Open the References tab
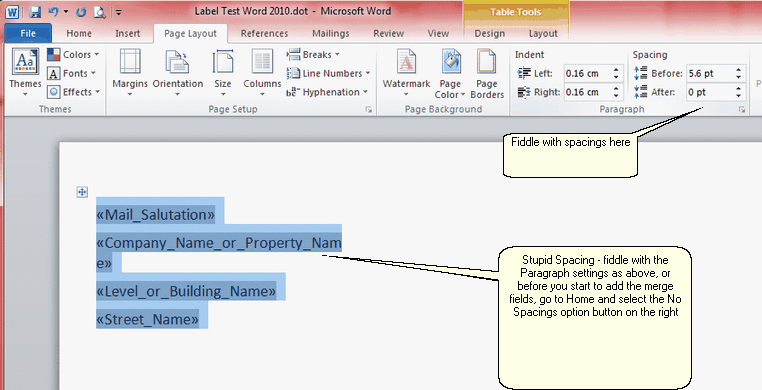The image size is (762, 390). click(264, 34)
